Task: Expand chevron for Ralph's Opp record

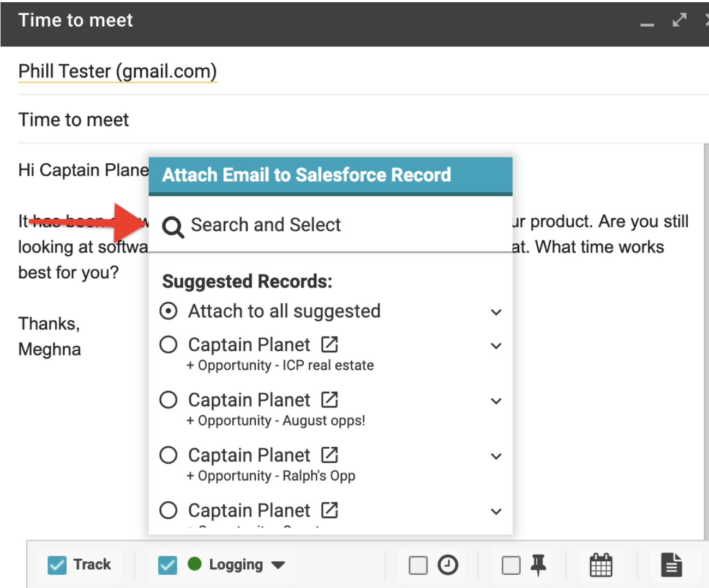Action: (496, 457)
